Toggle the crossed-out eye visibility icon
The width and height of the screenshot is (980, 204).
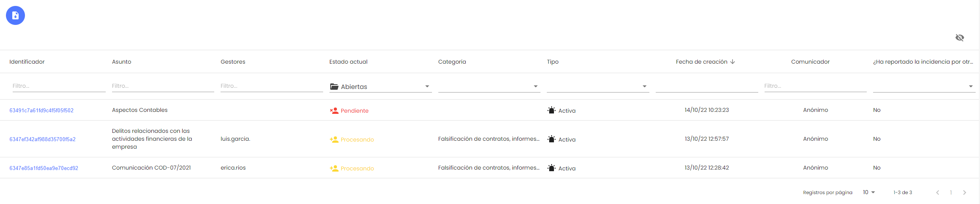(959, 38)
